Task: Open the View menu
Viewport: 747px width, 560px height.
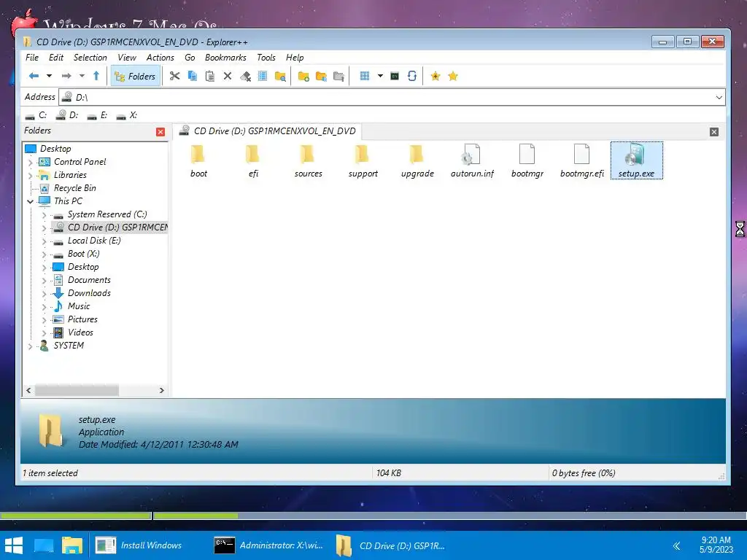Action: [x=127, y=58]
